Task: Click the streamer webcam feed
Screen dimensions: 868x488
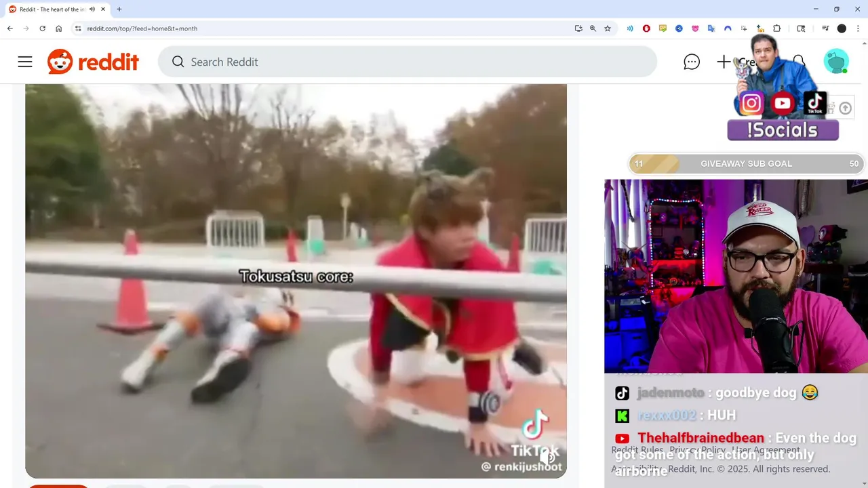Action: pos(736,276)
